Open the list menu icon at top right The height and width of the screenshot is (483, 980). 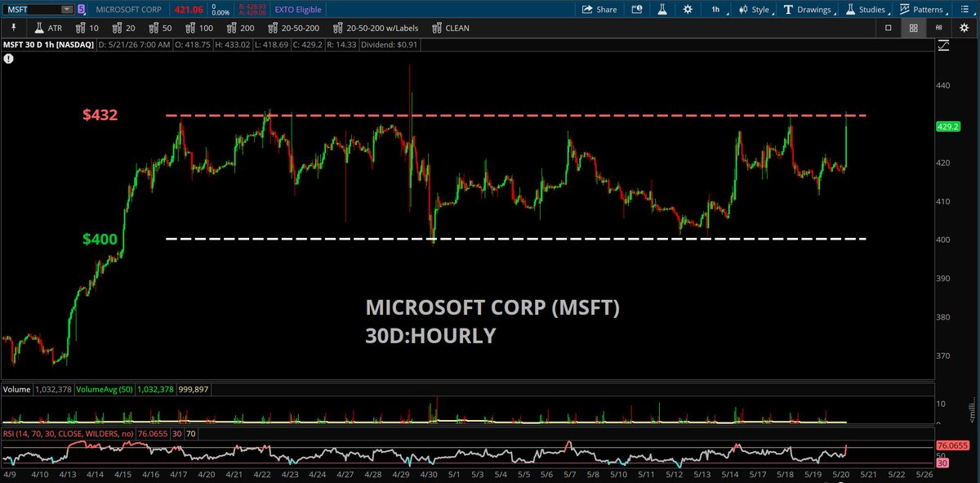click(x=965, y=10)
